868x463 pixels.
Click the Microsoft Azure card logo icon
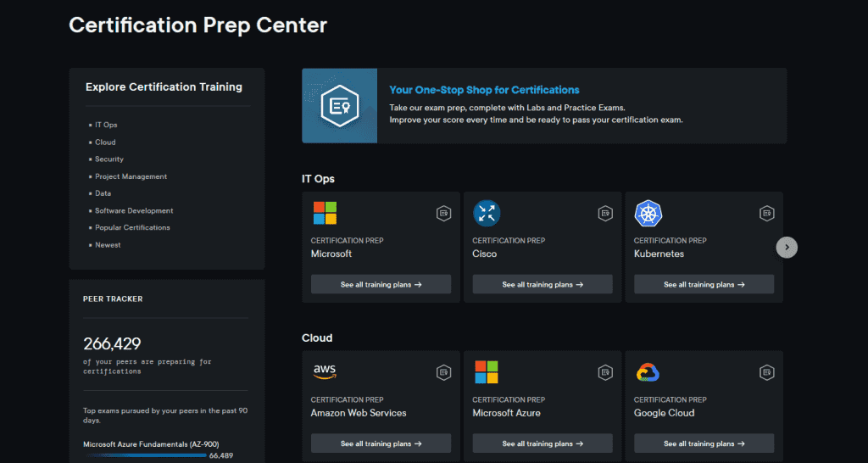point(487,372)
